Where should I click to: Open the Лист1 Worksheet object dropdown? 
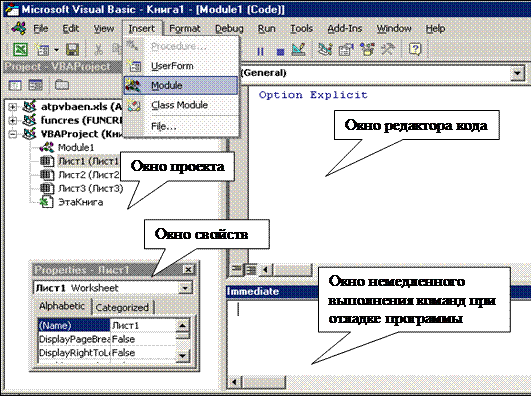coord(185,288)
